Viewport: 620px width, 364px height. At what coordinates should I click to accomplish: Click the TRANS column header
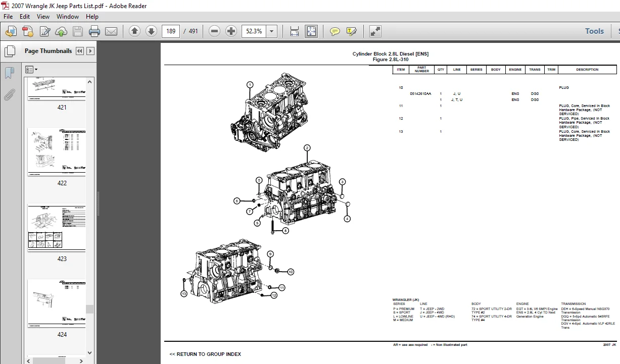535,70
